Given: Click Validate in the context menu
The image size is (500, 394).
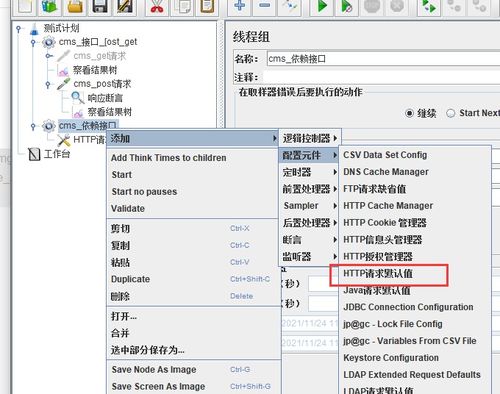Looking at the screenshot, I should pos(192,209).
